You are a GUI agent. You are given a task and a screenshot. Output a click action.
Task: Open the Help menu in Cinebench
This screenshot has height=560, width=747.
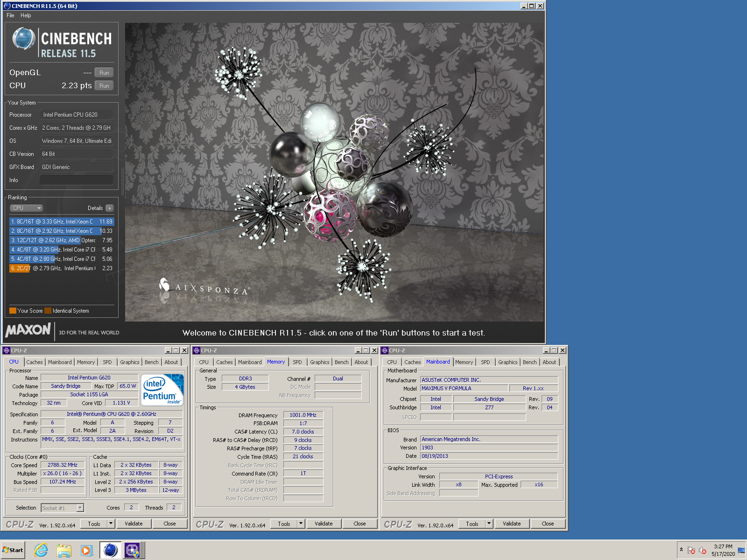coord(26,15)
